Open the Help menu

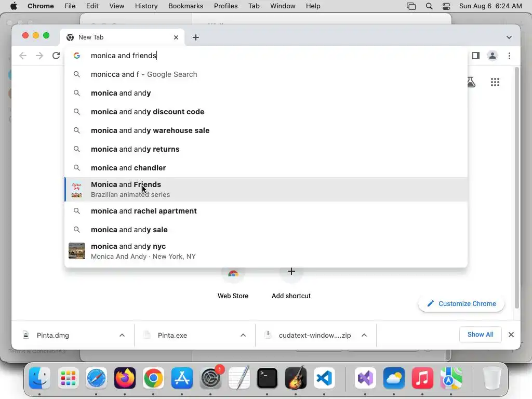click(313, 6)
